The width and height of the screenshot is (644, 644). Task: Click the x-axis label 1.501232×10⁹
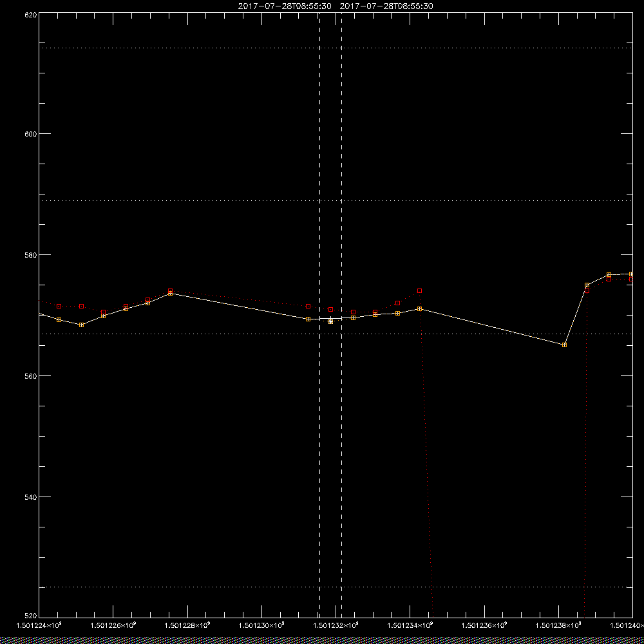coord(336,625)
